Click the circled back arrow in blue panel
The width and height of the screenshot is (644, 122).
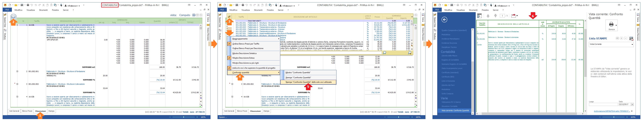click(444, 20)
